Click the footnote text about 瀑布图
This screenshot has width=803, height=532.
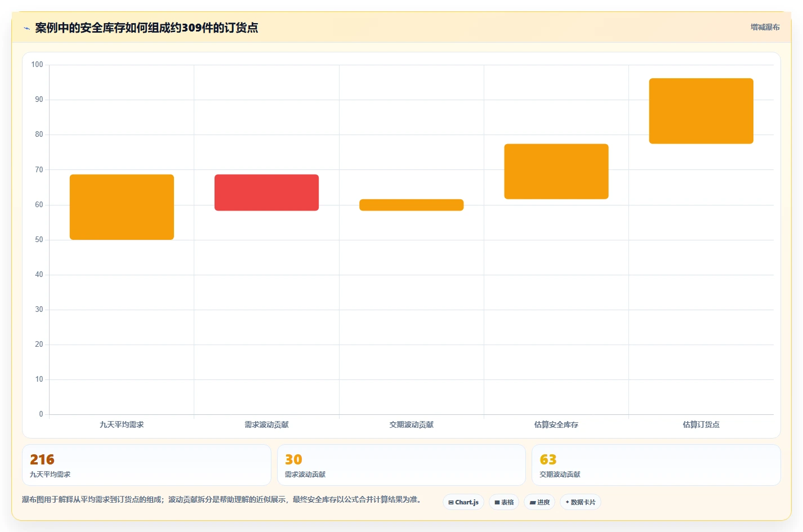click(x=222, y=499)
